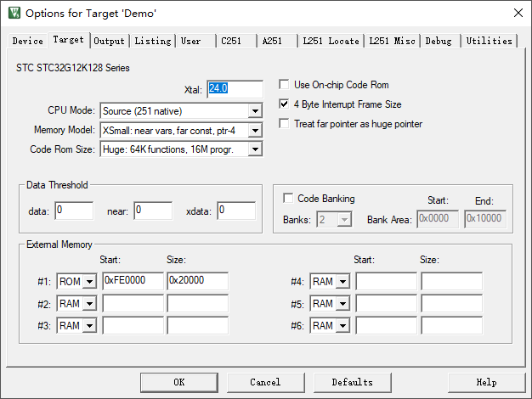Click the Defaults button
The image size is (532, 399).
coord(352,382)
